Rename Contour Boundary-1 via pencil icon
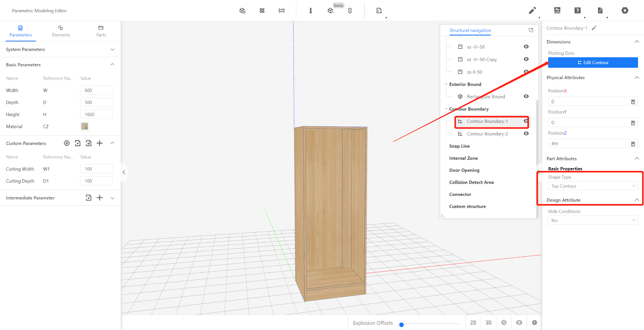644x330 pixels. 594,28
